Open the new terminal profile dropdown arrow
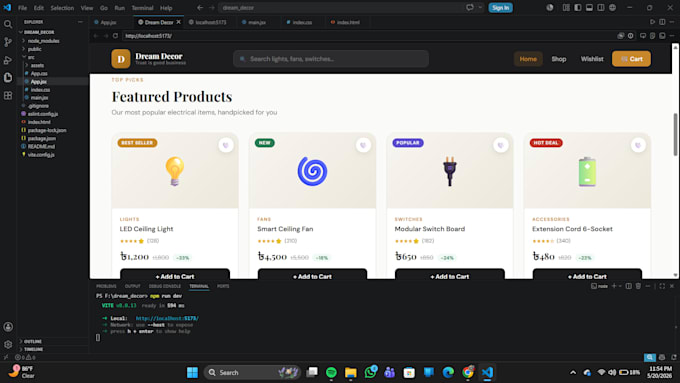Screen dimensions: 680x383 [620, 286]
